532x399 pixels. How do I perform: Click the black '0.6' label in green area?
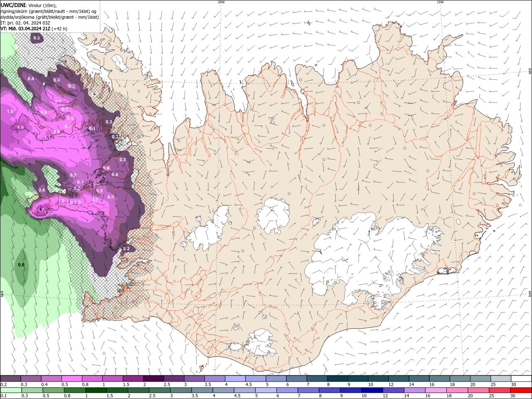click(x=21, y=265)
